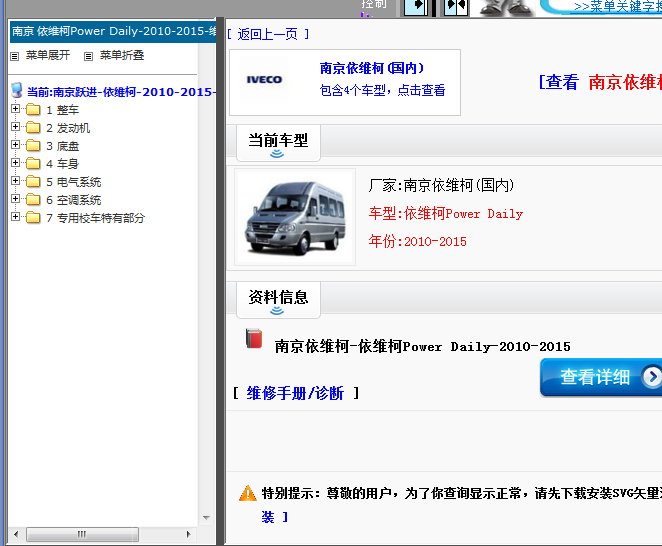Click the folder icon for 2 发动机
The height and width of the screenshot is (546, 662).
(x=33, y=128)
